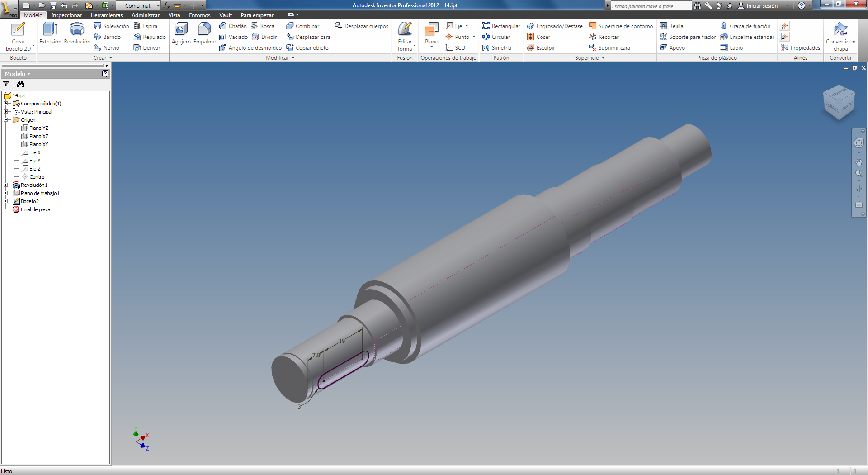Viewport: 868px width, 475px height.
Task: Expand Plano de trabajo1 node
Action: click(x=6, y=193)
